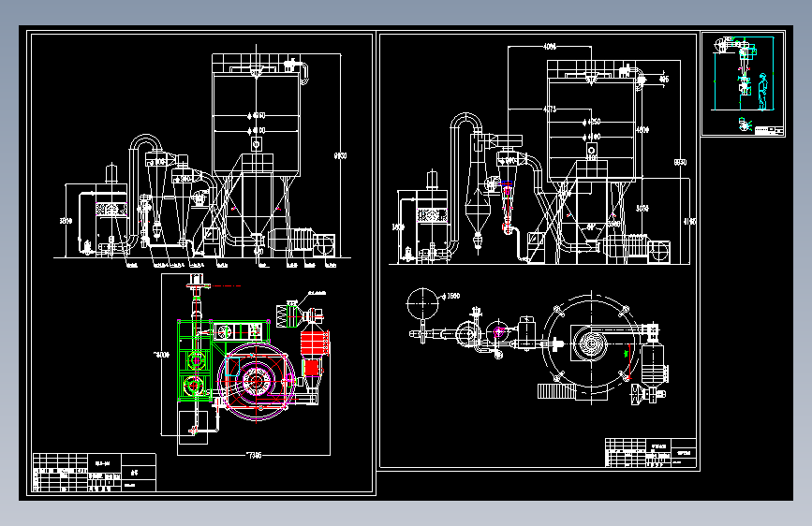Select the 5038 height dimension on right elevation
The image size is (812, 526).
pos(642,208)
